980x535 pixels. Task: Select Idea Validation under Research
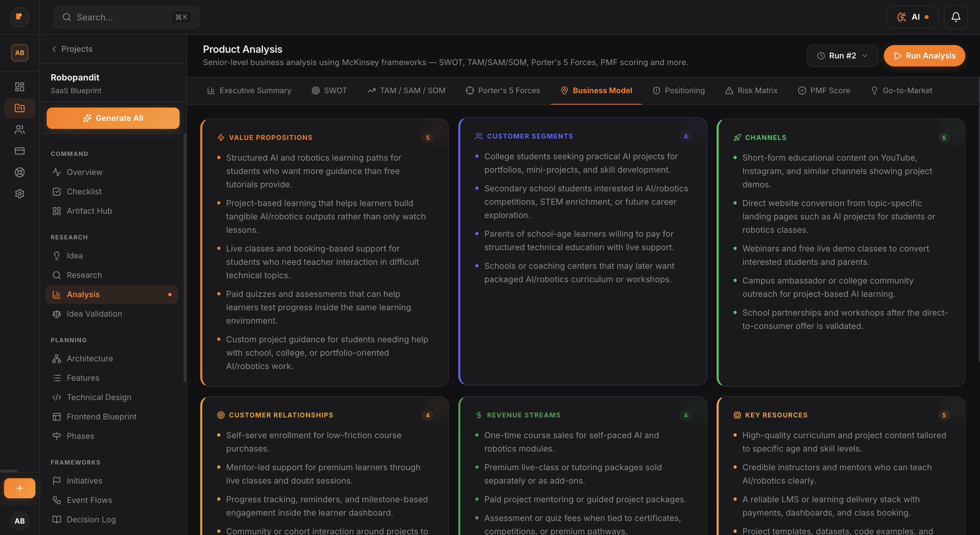point(94,314)
